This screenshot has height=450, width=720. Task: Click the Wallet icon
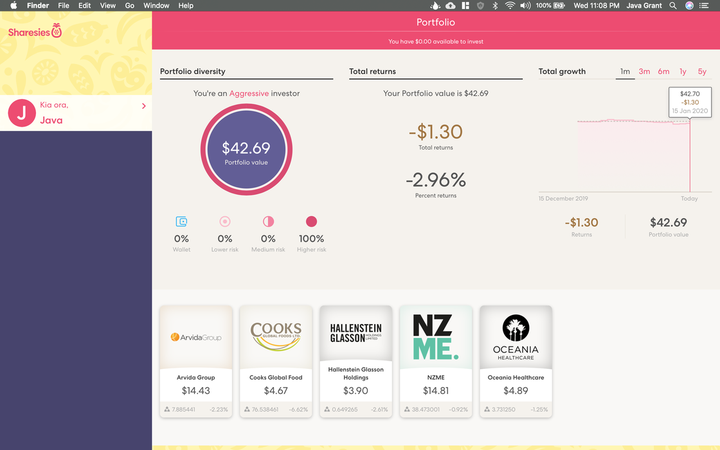click(181, 222)
